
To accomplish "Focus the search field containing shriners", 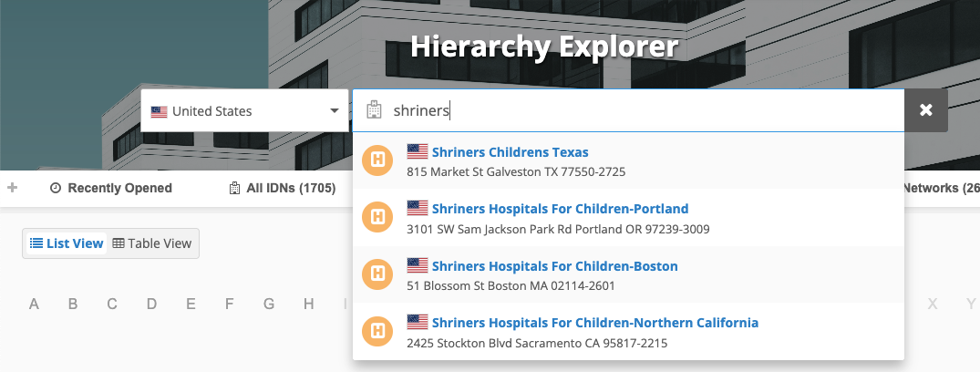I will click(x=628, y=110).
